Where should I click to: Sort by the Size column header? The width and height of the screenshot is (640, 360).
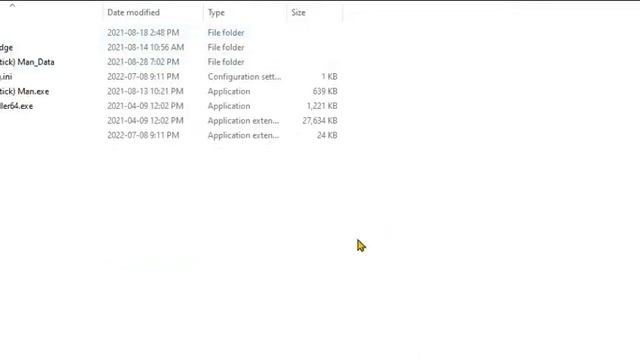coord(298,13)
